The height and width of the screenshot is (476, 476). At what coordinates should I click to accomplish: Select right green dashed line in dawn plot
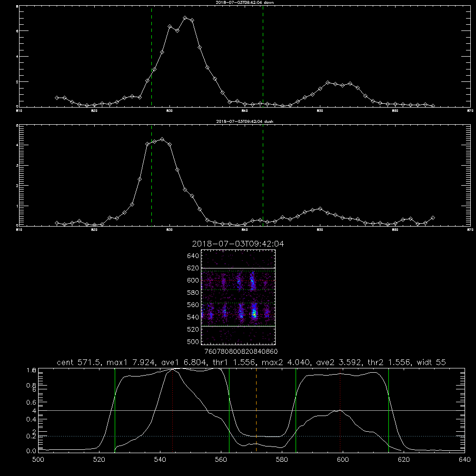tap(263, 57)
